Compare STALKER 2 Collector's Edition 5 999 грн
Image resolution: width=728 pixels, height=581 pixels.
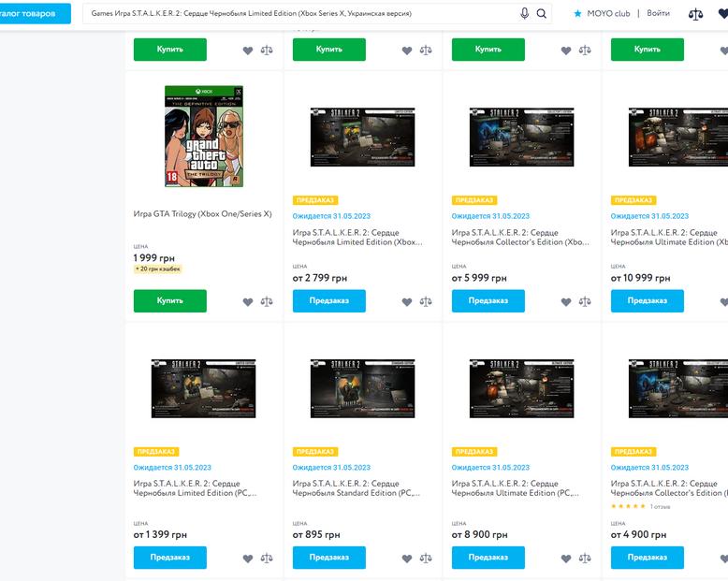click(585, 301)
